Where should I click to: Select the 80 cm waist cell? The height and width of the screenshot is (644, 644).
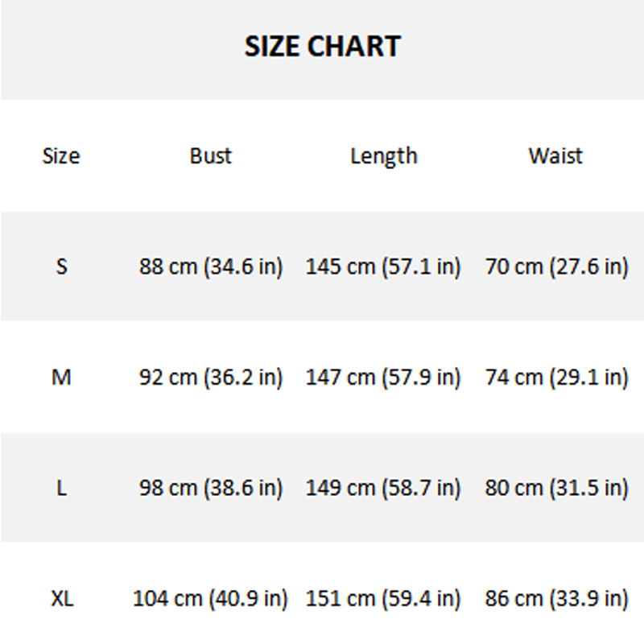pyautogui.click(x=556, y=488)
